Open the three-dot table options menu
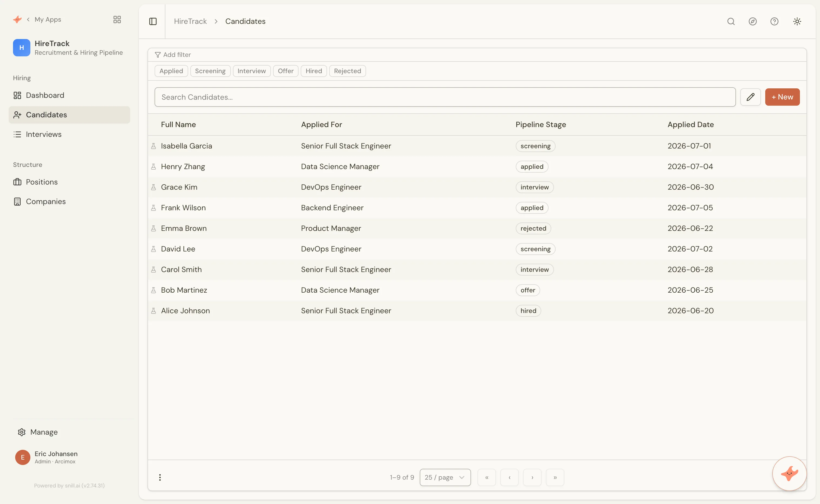This screenshot has height=504, width=820. tap(160, 477)
